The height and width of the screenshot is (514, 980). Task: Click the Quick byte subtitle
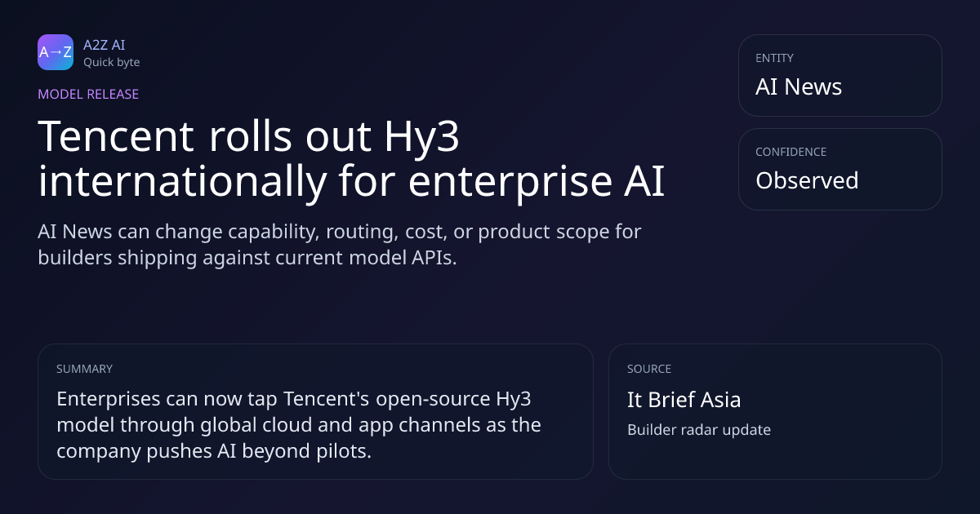[x=111, y=62]
